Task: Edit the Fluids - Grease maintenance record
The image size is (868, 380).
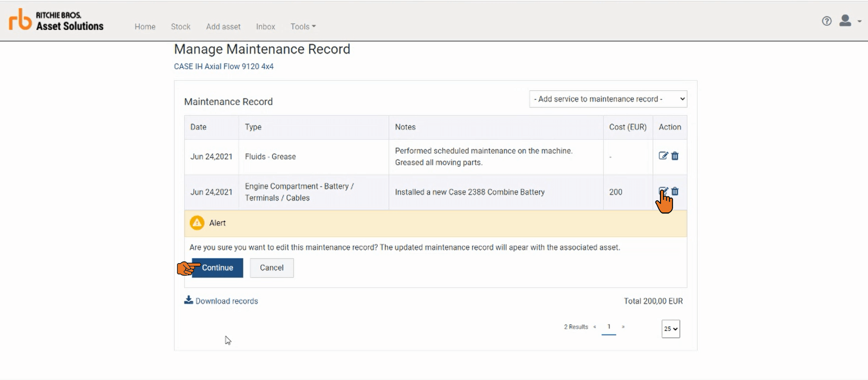Action: point(663,156)
